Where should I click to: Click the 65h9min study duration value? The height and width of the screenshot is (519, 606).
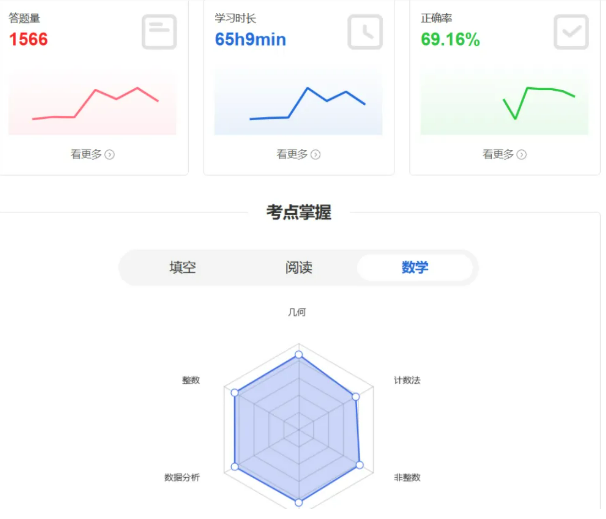(250, 40)
